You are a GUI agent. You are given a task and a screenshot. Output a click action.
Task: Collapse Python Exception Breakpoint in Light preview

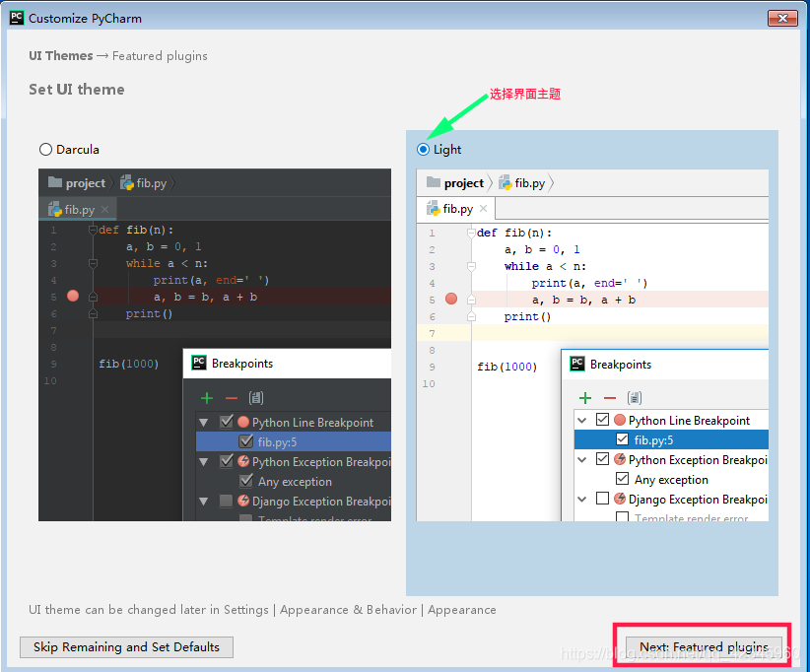click(581, 460)
